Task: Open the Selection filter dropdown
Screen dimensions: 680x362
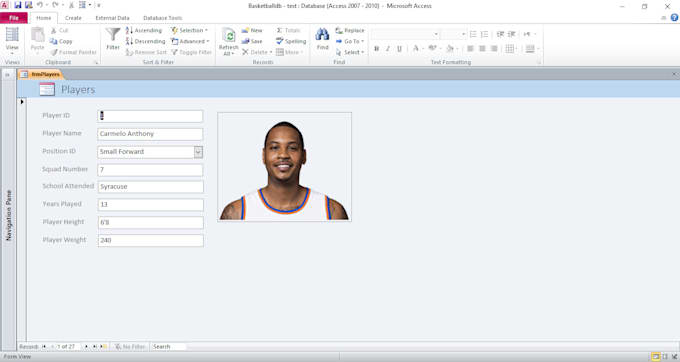Action: (x=190, y=30)
